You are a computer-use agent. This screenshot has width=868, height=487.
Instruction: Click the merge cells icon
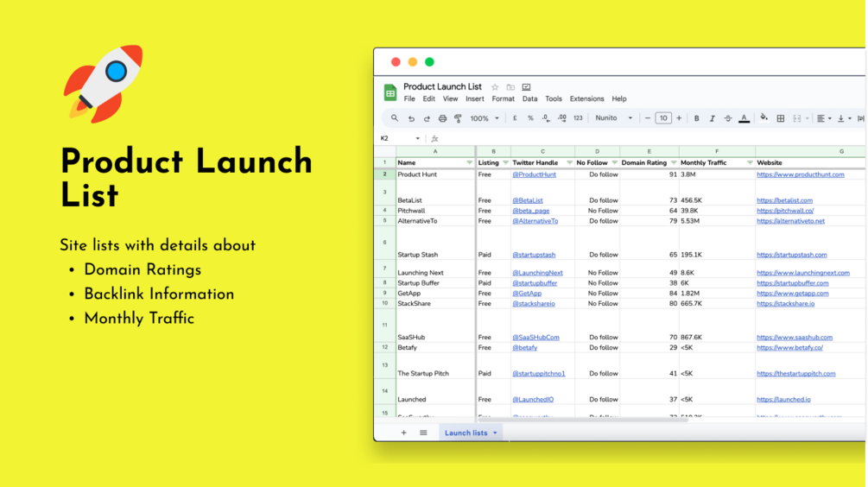797,118
